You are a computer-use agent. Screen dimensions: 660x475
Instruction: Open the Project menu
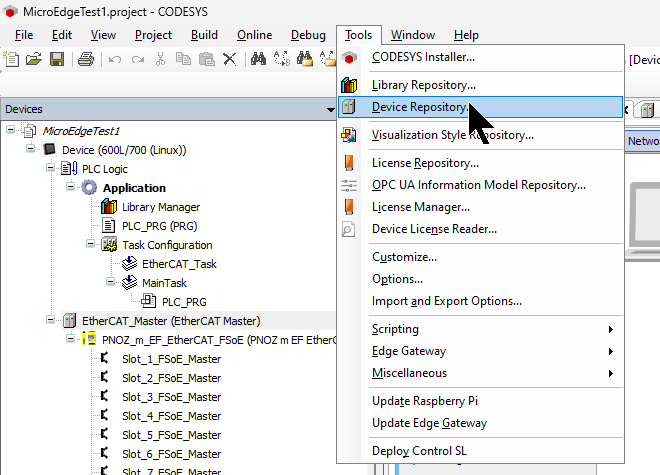(x=153, y=35)
